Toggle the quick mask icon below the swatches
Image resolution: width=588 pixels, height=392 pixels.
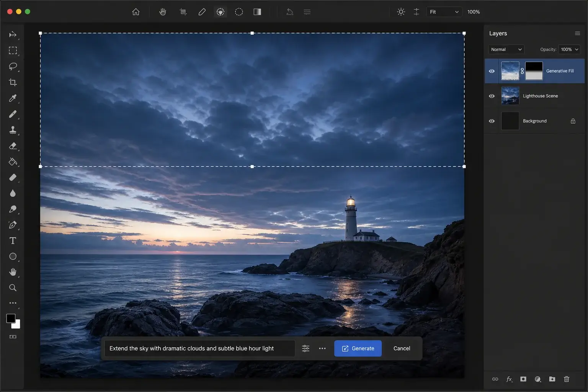(13, 337)
